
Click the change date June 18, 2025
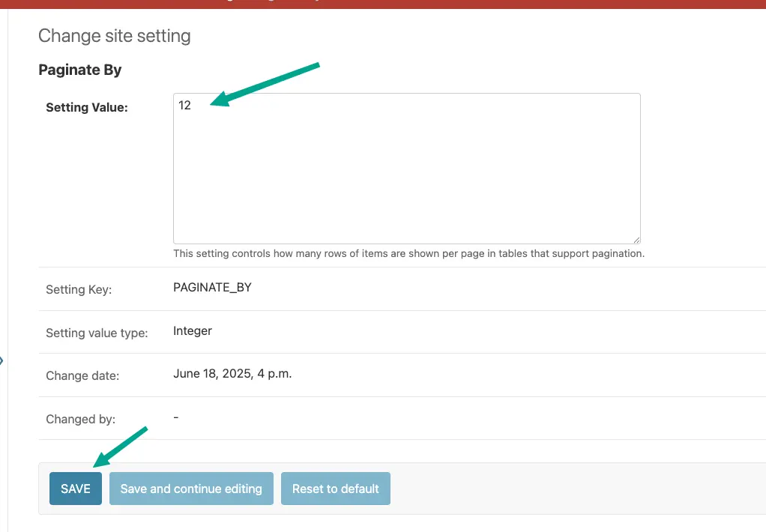[232, 374]
